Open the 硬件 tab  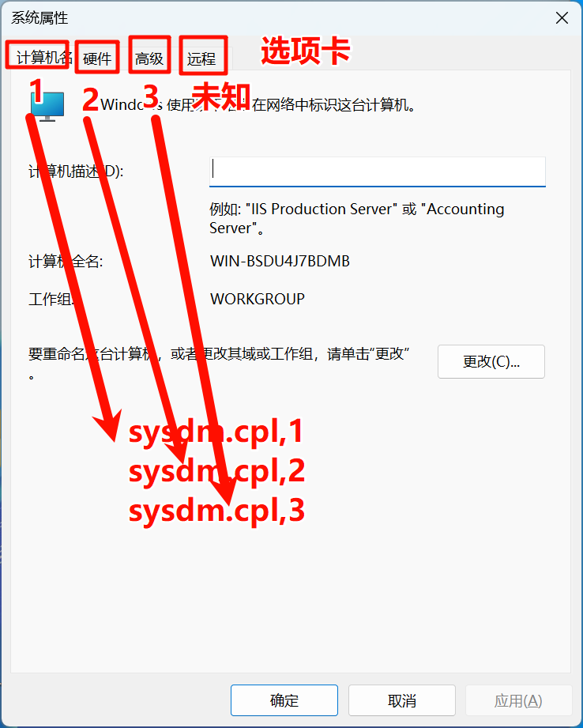pyautogui.click(x=97, y=58)
